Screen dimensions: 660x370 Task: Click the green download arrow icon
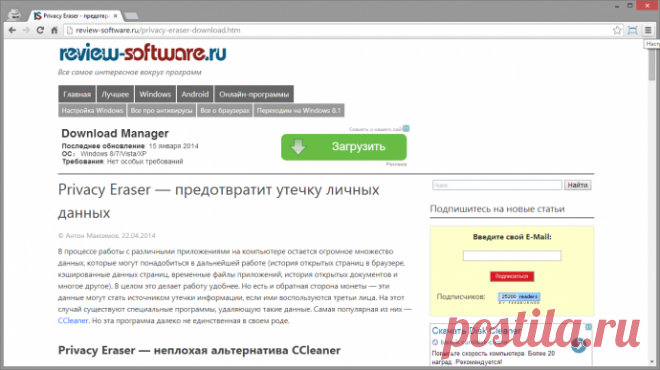click(x=298, y=147)
